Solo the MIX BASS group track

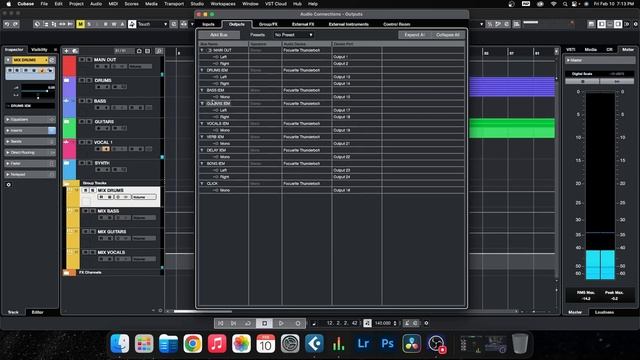pos(93,211)
